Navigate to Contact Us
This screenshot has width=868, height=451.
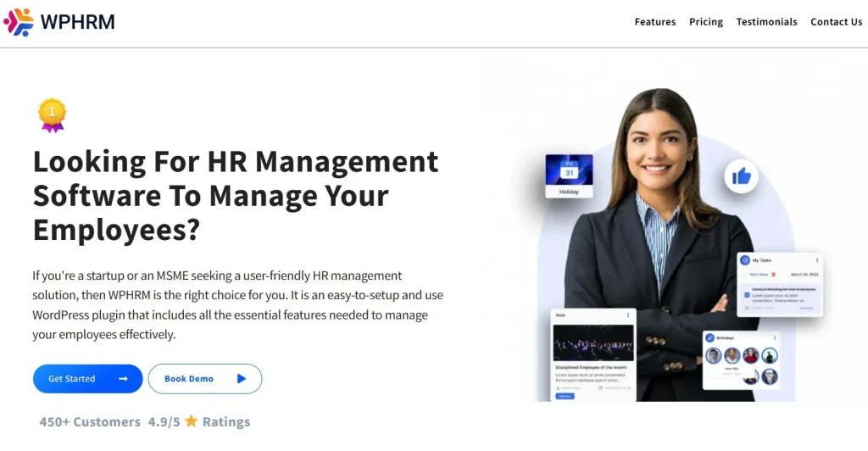pos(836,22)
